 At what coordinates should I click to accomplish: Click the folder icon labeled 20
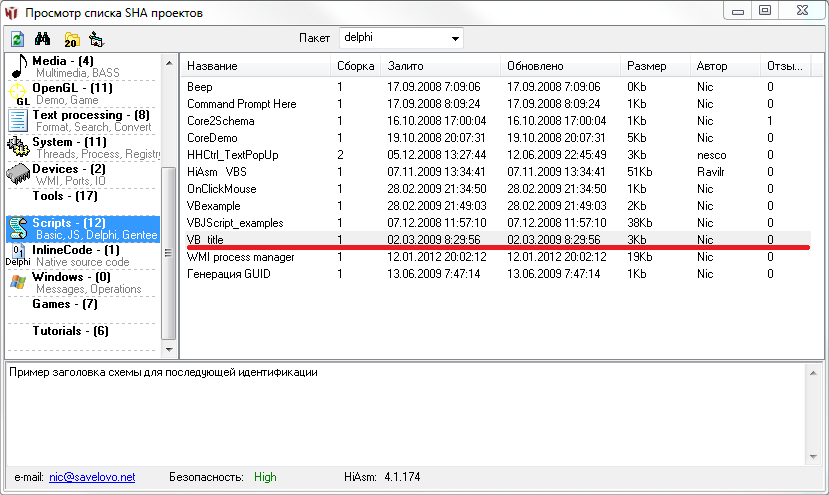[x=70, y=39]
